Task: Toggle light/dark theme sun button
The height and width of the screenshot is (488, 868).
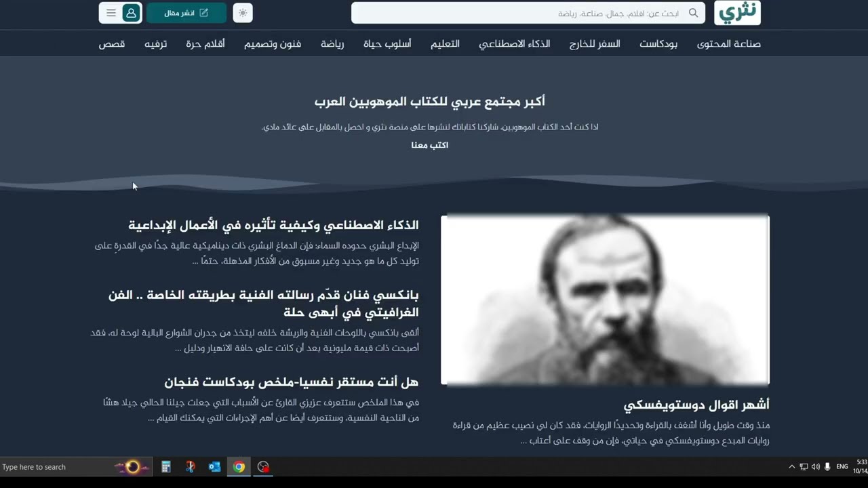Action: (x=243, y=13)
